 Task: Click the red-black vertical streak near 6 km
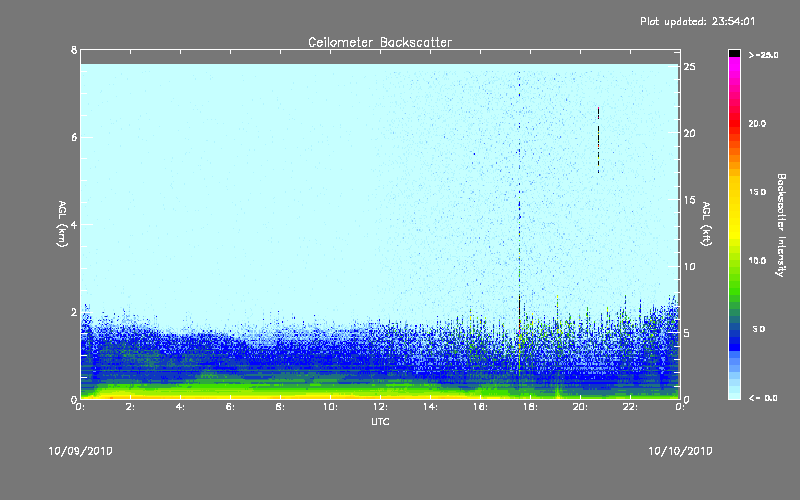point(598,140)
